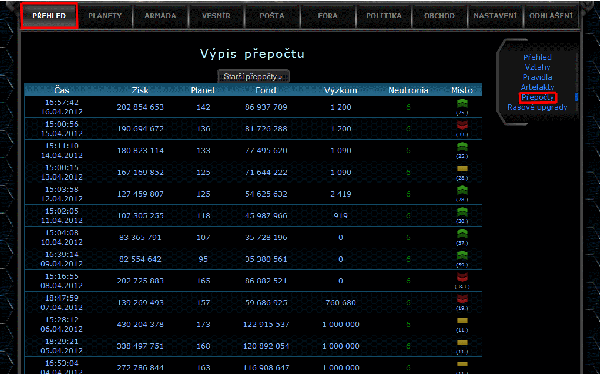Click the red rank-down icon for 08.04.2012
This screenshot has height=374, width=600.
click(x=462, y=277)
